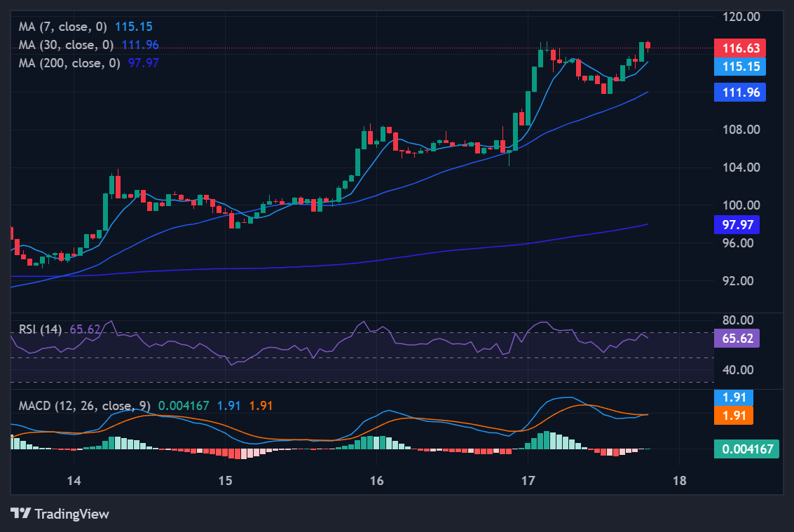Select the green 0.004167 histogram value tag
The width and height of the screenshot is (794, 532).
click(x=746, y=449)
